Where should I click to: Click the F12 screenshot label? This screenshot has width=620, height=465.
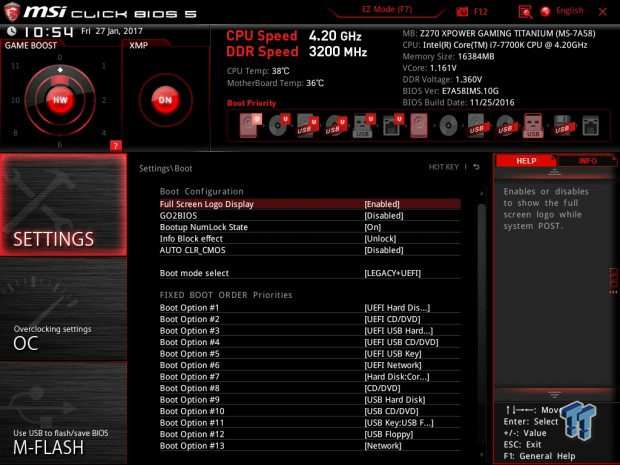[x=480, y=12]
